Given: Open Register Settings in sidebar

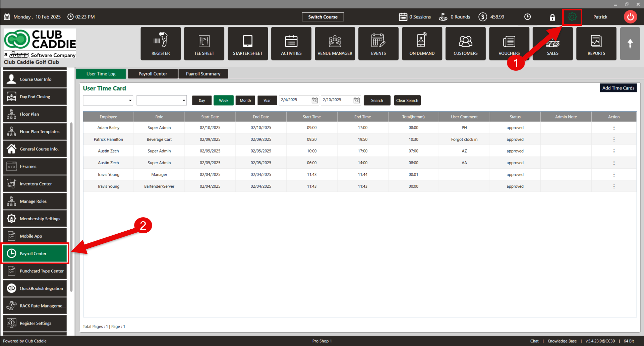Looking at the screenshot, I should pyautogui.click(x=35, y=323).
